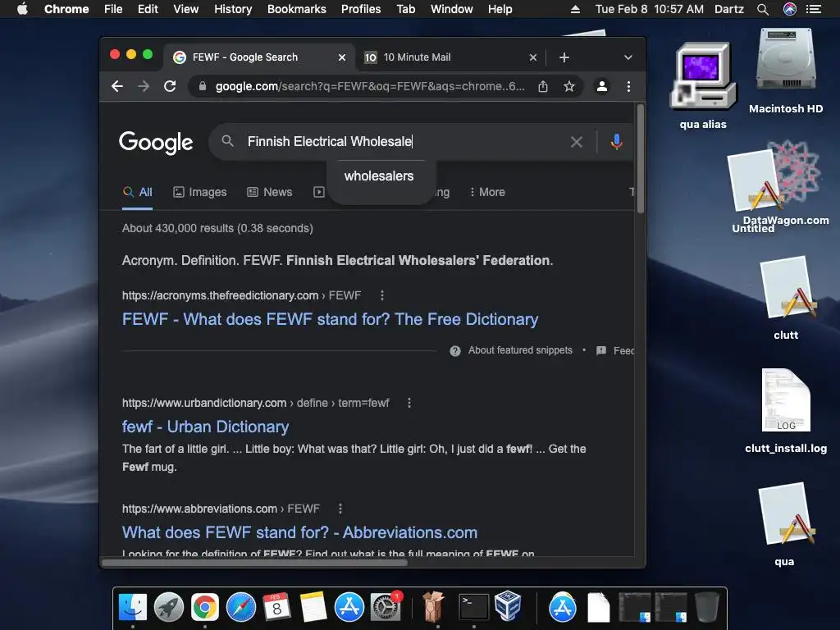Open options for the urbandictionary.com result
Screen dimensions: 840x630
point(409,403)
